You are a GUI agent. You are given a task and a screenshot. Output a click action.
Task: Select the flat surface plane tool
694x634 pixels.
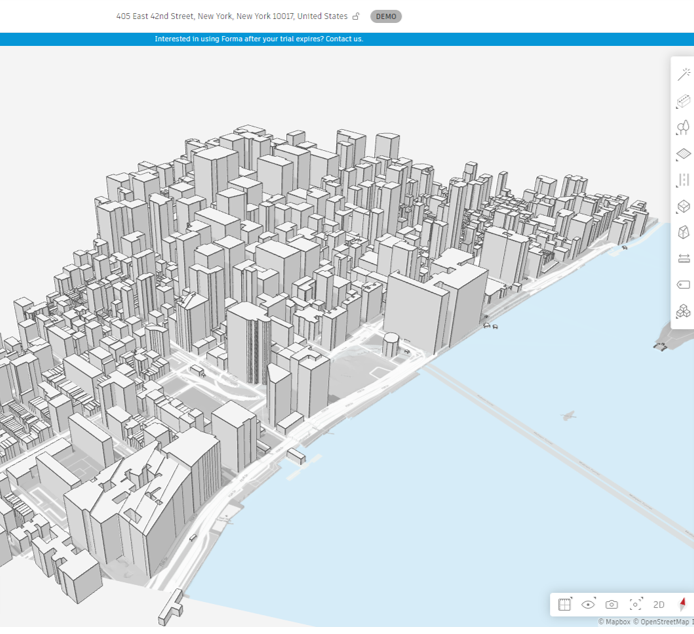pyautogui.click(x=684, y=154)
